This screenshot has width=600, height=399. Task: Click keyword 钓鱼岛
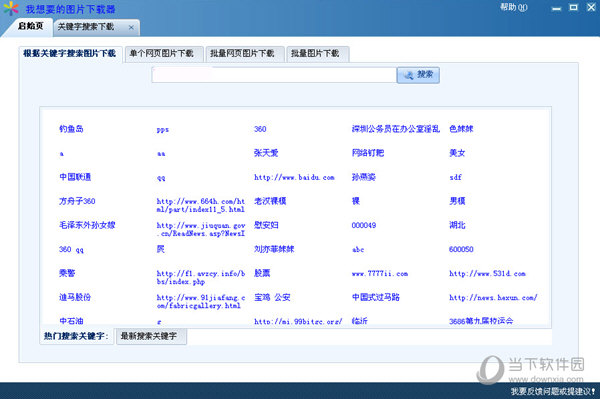click(71, 129)
